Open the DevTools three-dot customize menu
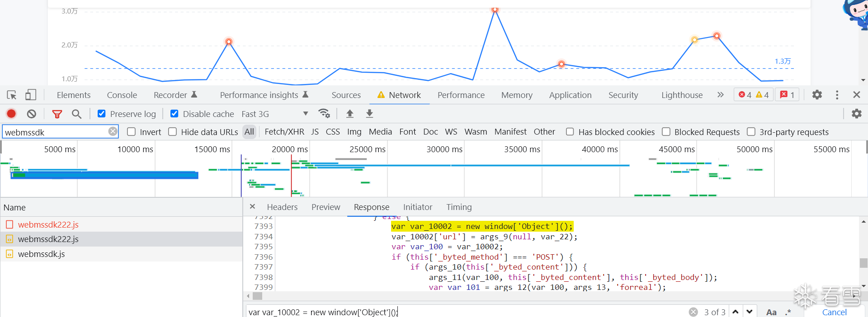 pos(837,95)
